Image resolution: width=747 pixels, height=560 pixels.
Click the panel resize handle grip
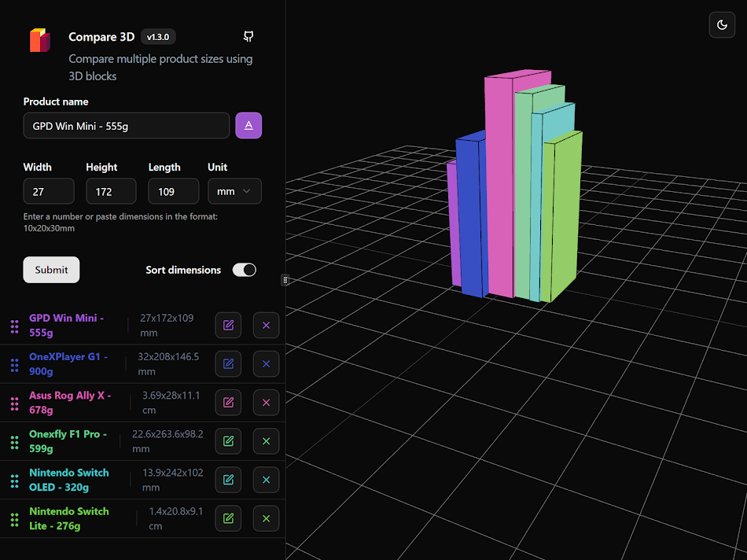point(285,280)
